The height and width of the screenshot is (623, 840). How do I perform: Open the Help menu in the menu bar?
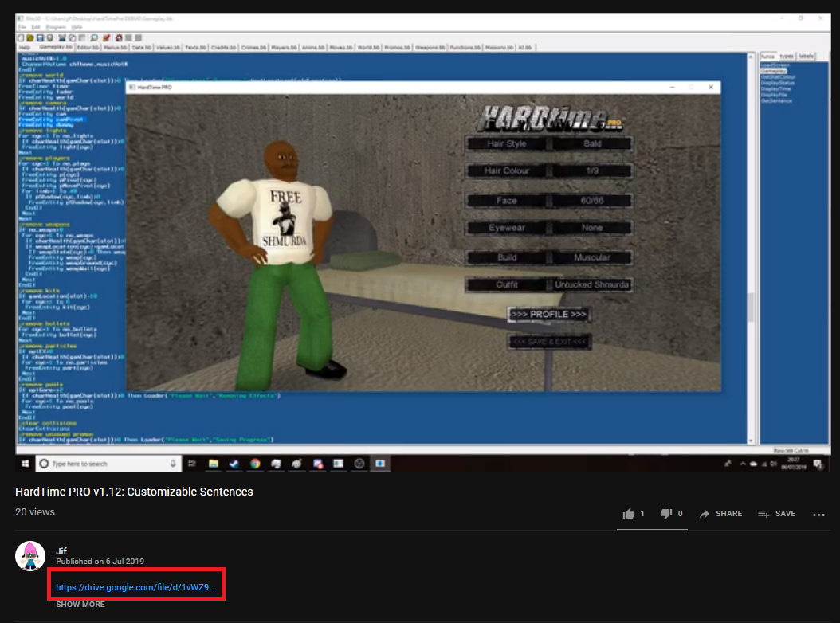click(x=77, y=27)
